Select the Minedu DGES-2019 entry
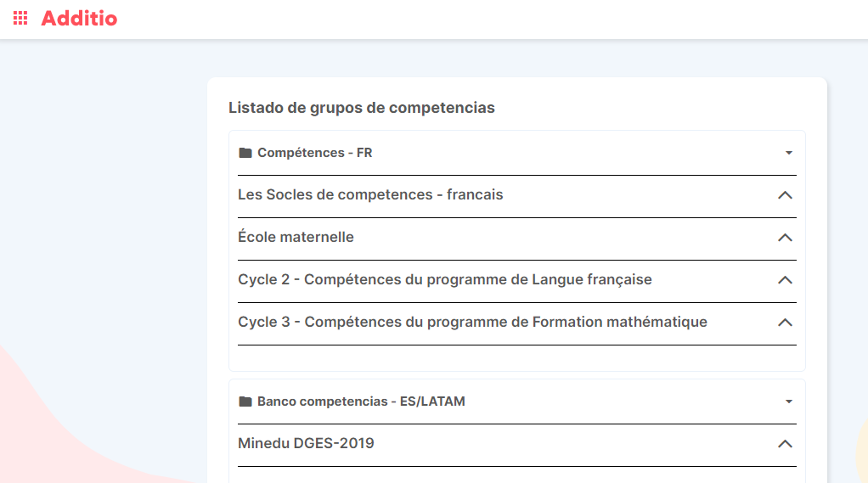 [306, 444]
